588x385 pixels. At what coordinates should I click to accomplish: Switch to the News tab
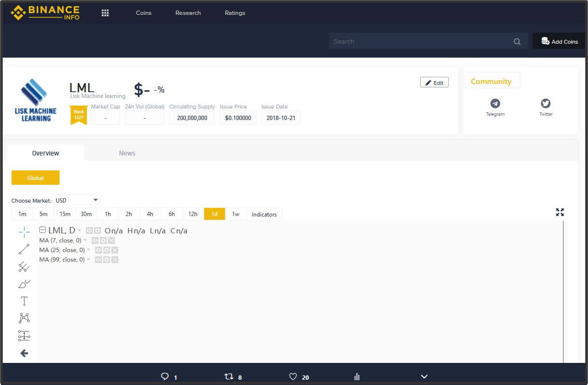pos(127,153)
